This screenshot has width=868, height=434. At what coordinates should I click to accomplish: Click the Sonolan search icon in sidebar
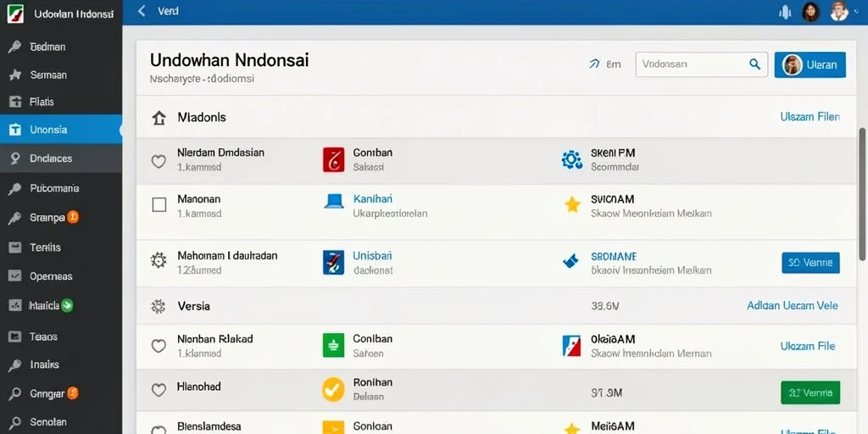14,422
